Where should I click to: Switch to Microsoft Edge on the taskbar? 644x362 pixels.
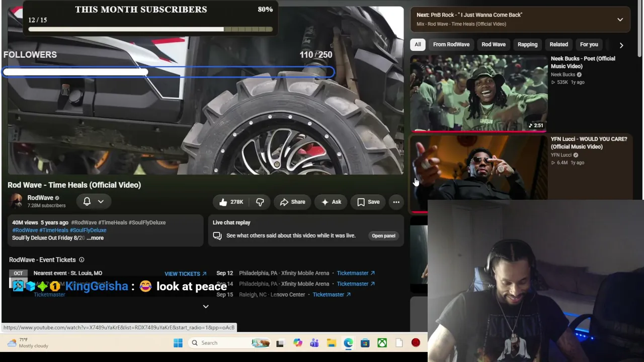(x=348, y=343)
